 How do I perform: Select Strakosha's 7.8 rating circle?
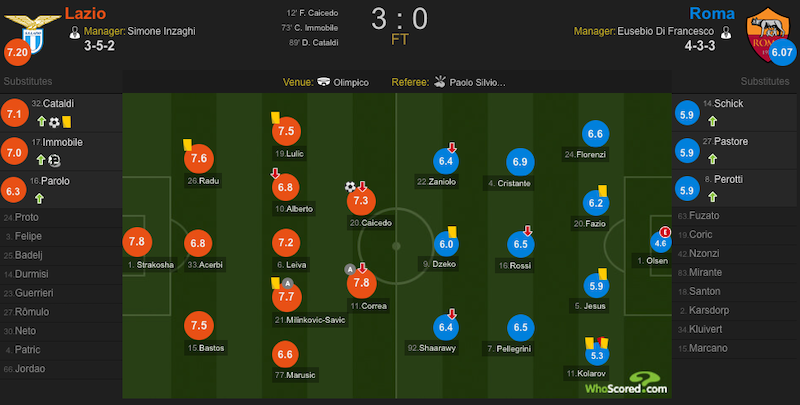point(137,242)
